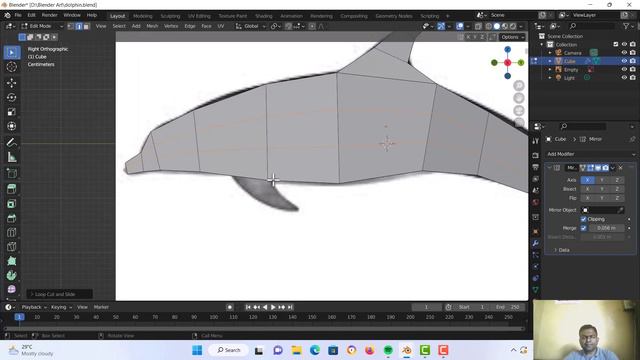Open Windows Search in the taskbar

point(229,350)
